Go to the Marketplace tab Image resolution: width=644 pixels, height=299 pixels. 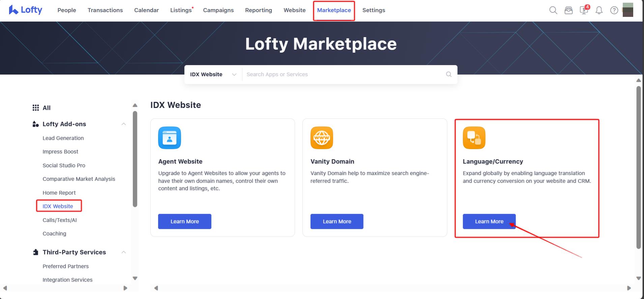point(334,10)
